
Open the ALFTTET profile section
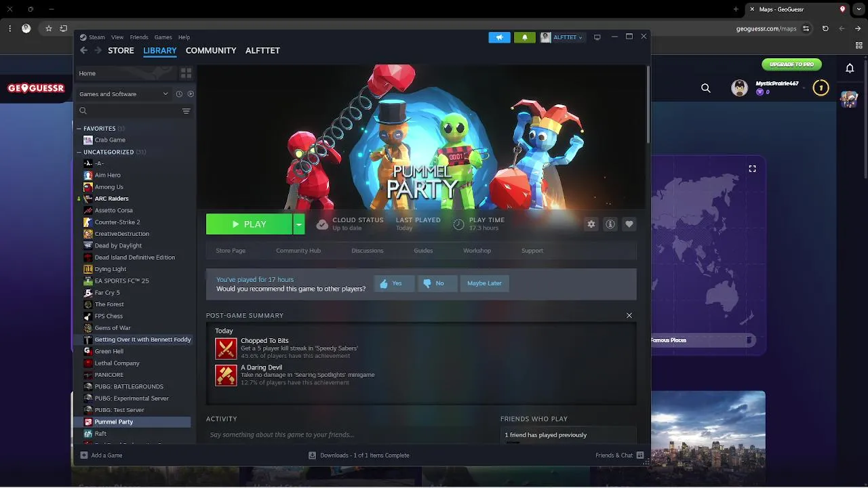pos(262,50)
